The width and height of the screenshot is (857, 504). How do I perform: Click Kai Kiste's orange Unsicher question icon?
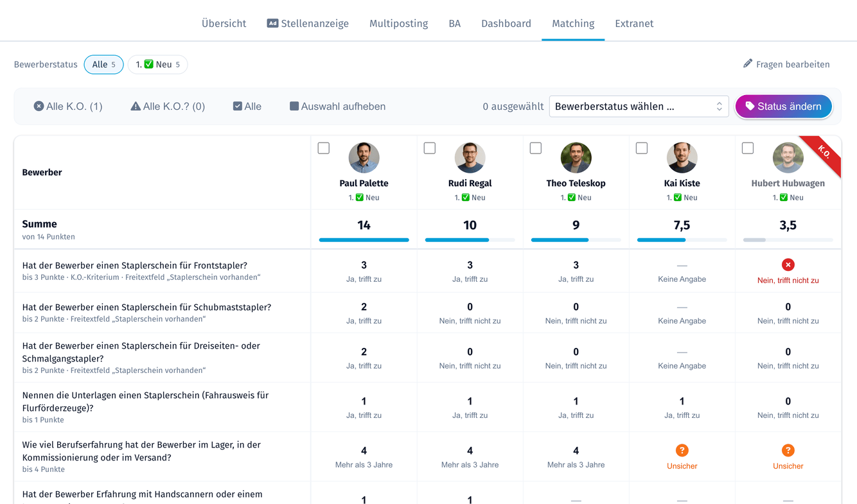click(682, 450)
